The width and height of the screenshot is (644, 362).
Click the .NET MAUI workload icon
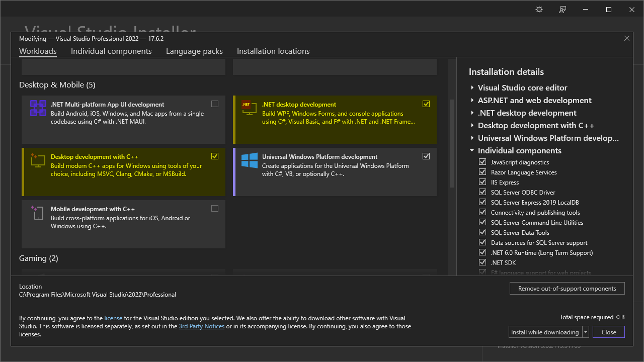[38, 109]
